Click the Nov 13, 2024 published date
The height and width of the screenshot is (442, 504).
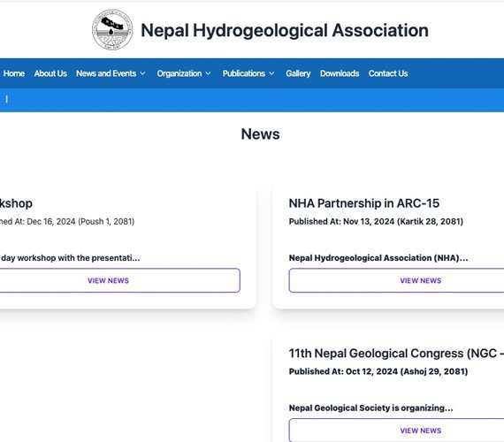[x=376, y=222]
